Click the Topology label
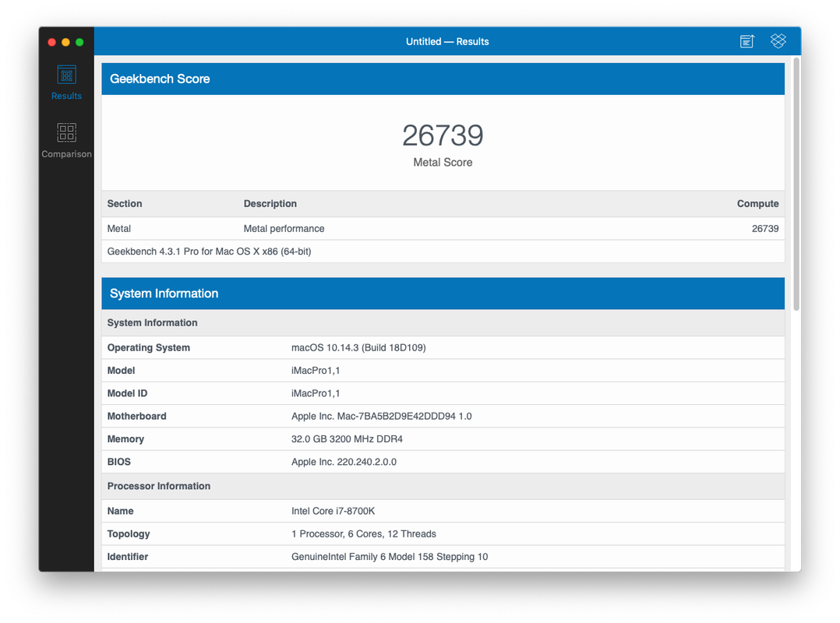The width and height of the screenshot is (840, 623). click(x=129, y=533)
